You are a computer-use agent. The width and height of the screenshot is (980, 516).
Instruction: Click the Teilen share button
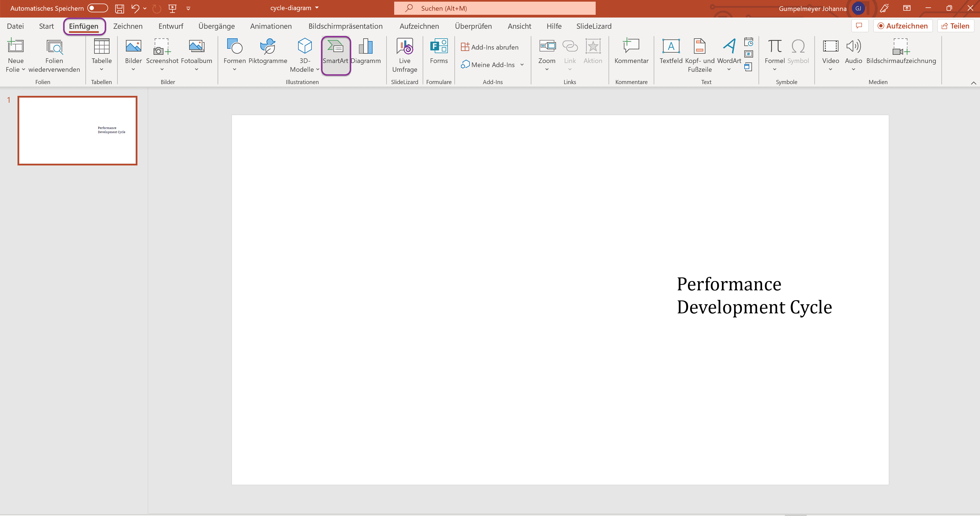[955, 26]
